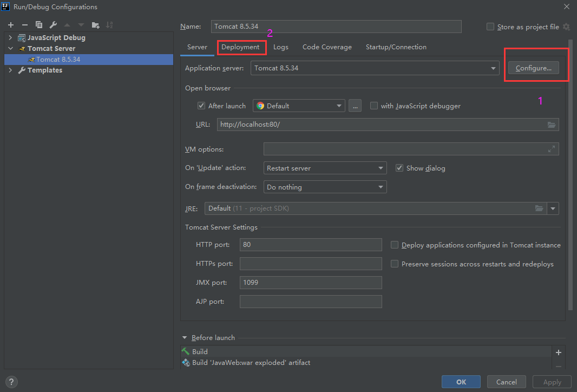Enable Store as project file checkbox
The height and width of the screenshot is (392, 577).
coord(490,27)
